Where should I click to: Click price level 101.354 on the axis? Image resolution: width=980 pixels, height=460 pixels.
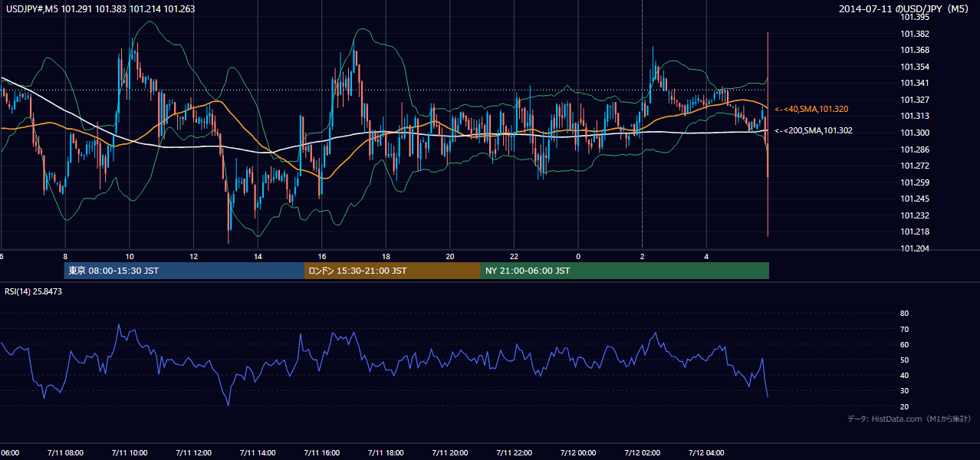915,67
